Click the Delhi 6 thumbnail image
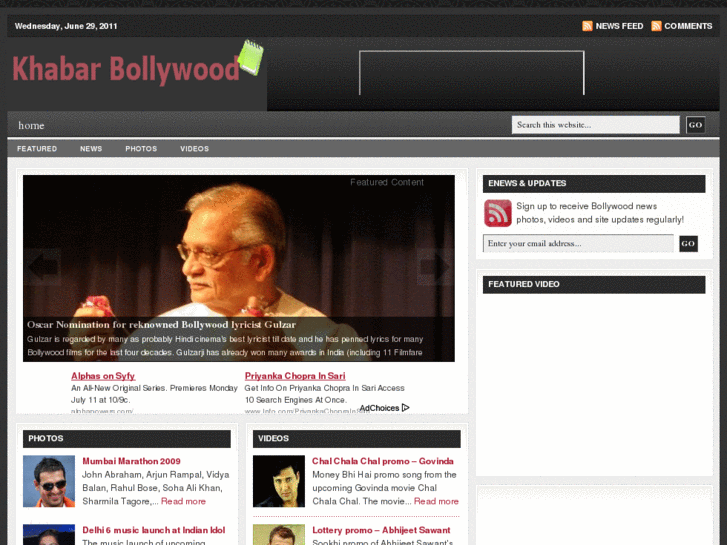Viewport: 727px width, 545px height. click(x=49, y=534)
